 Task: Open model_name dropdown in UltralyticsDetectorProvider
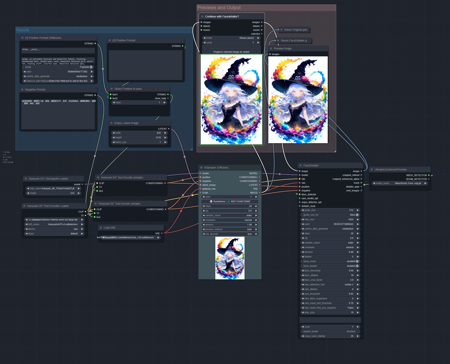click(400, 183)
